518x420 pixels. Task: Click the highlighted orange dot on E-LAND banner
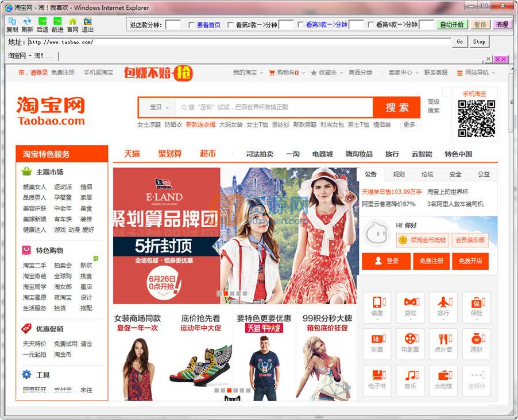pos(226,293)
